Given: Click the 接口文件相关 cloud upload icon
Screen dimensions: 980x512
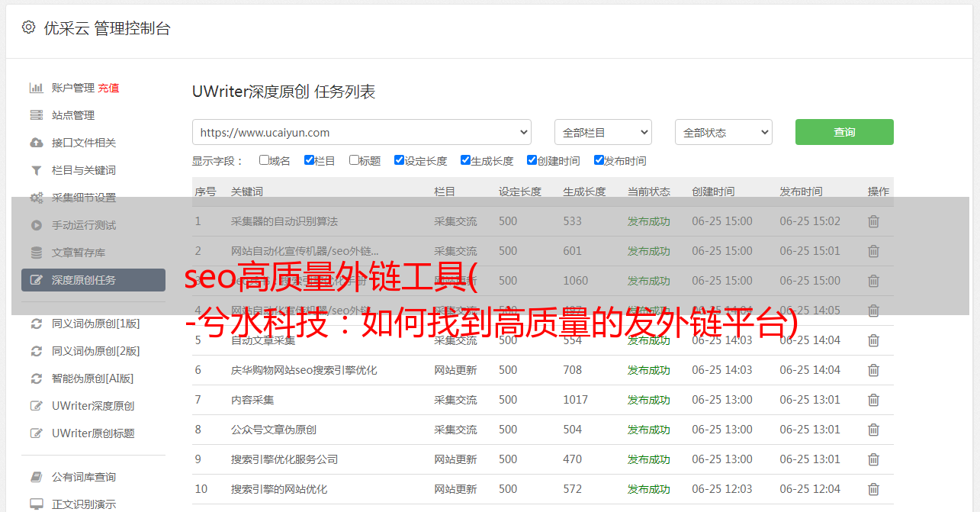Looking at the screenshot, I should tap(36, 143).
